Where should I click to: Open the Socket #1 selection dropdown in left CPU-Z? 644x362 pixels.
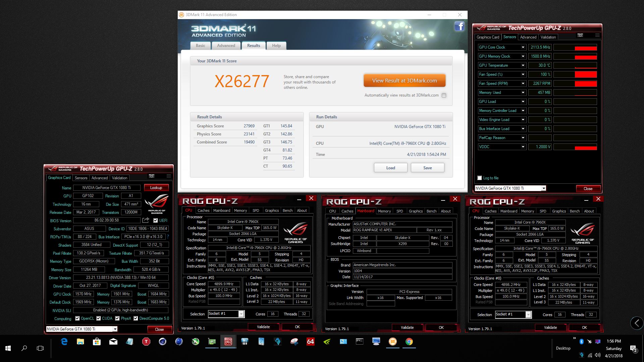241,314
